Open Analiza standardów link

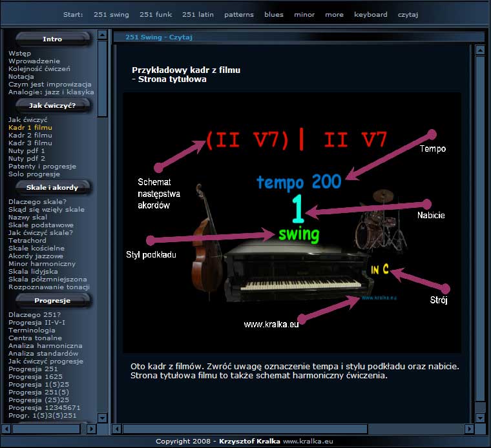[x=43, y=354]
